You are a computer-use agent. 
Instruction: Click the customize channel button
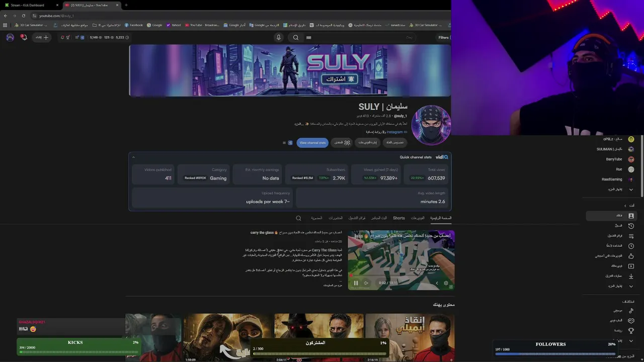[395, 143]
